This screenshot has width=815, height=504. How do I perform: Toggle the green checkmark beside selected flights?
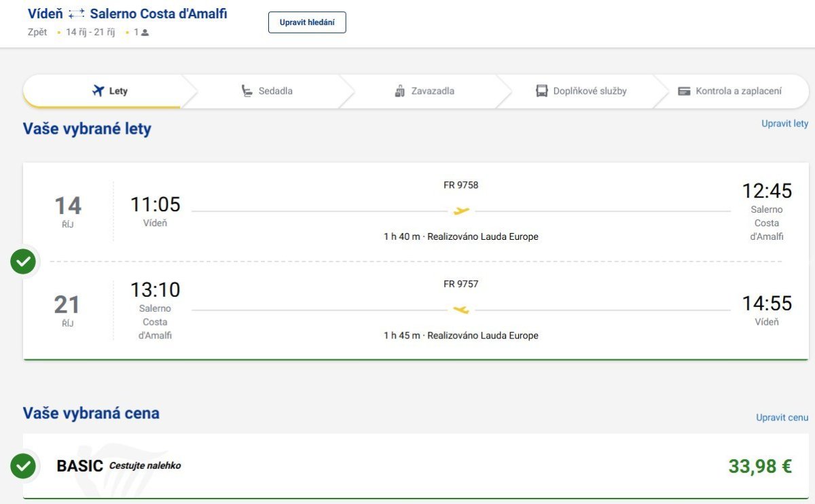[x=23, y=262]
